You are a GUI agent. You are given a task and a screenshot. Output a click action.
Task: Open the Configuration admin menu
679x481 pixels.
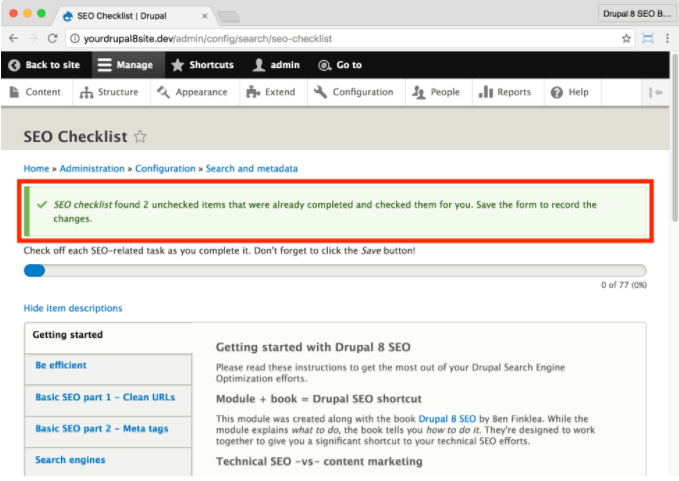(354, 92)
